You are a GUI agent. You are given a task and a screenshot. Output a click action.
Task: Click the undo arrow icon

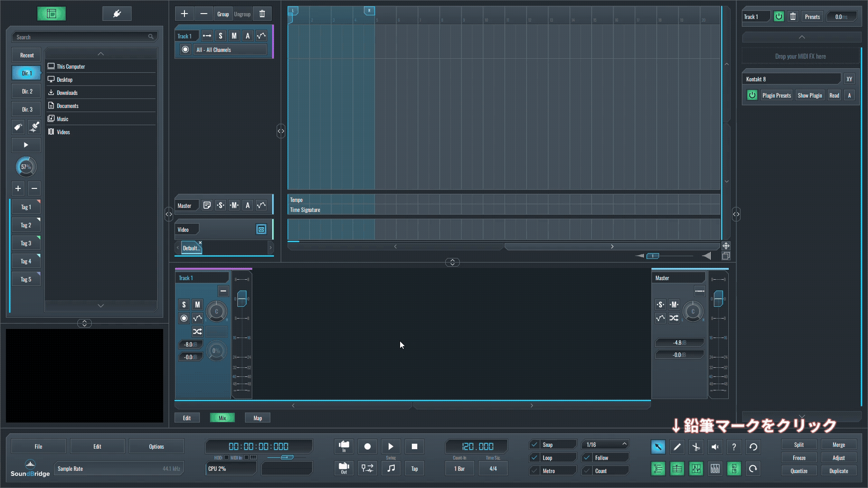pos(753,447)
